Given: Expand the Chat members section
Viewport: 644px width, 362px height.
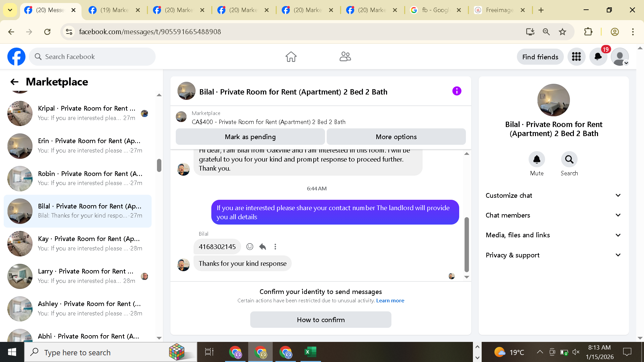Looking at the screenshot, I should click(x=553, y=215).
